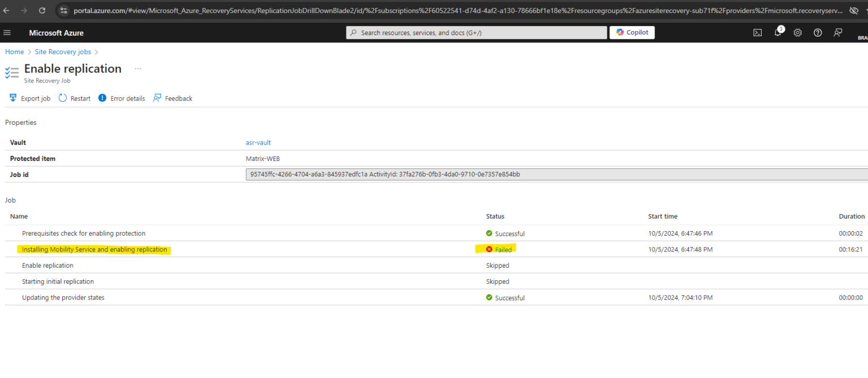Click the Search resources, services, and docs bar

tap(476, 32)
